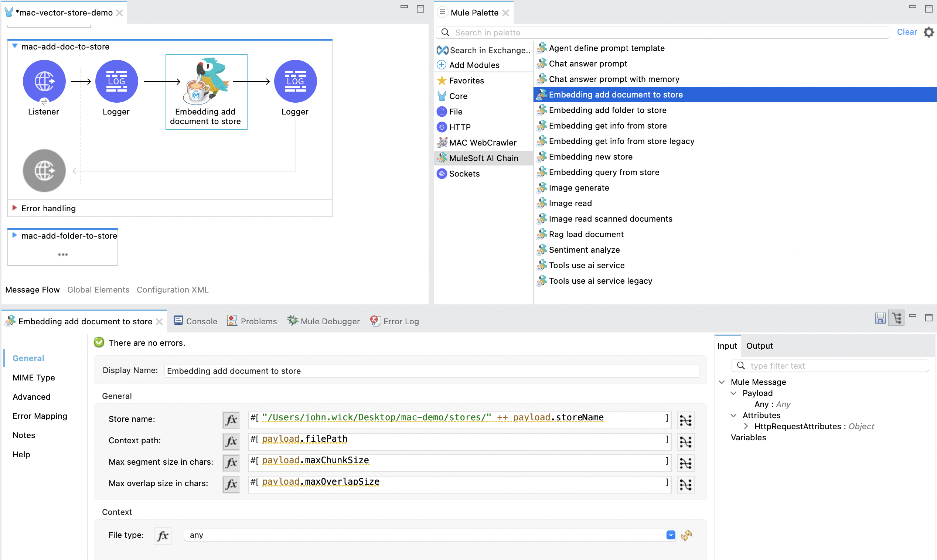Open the Mule Debugger panel
Screen dimensions: 937x560
[324, 321]
